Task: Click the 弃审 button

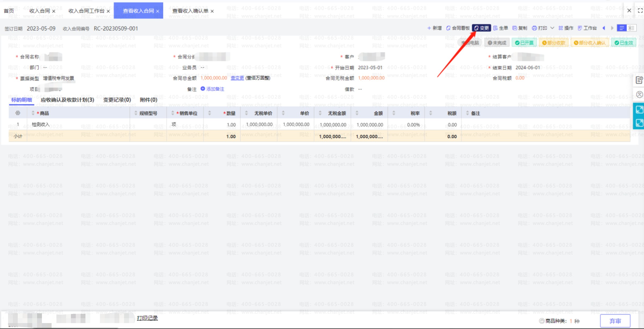Action: (x=615, y=321)
